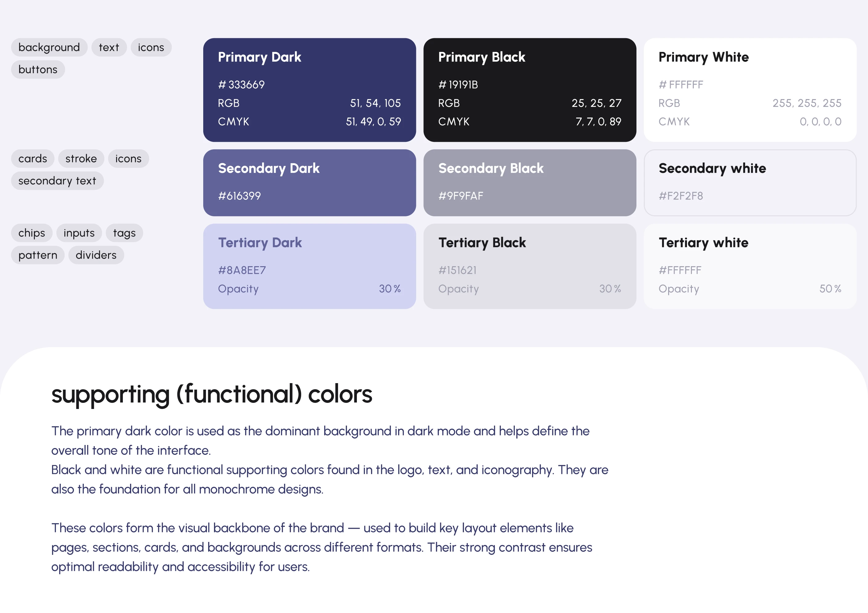The image size is (868, 613).
Task: Click the "dividers" tag chip
Action: 96,255
